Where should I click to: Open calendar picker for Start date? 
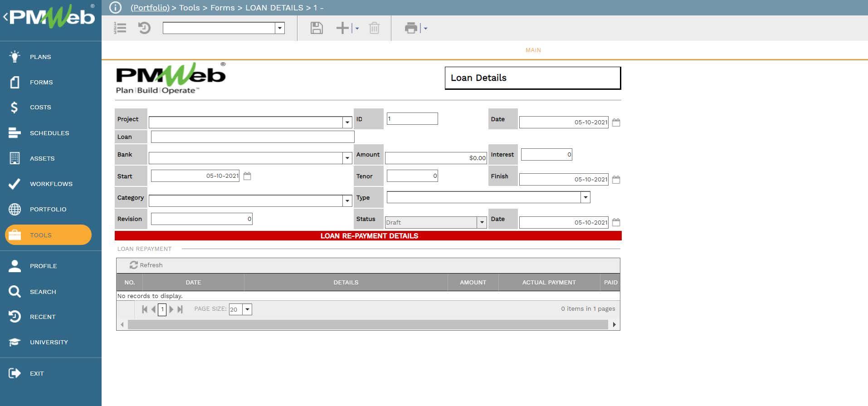247,176
